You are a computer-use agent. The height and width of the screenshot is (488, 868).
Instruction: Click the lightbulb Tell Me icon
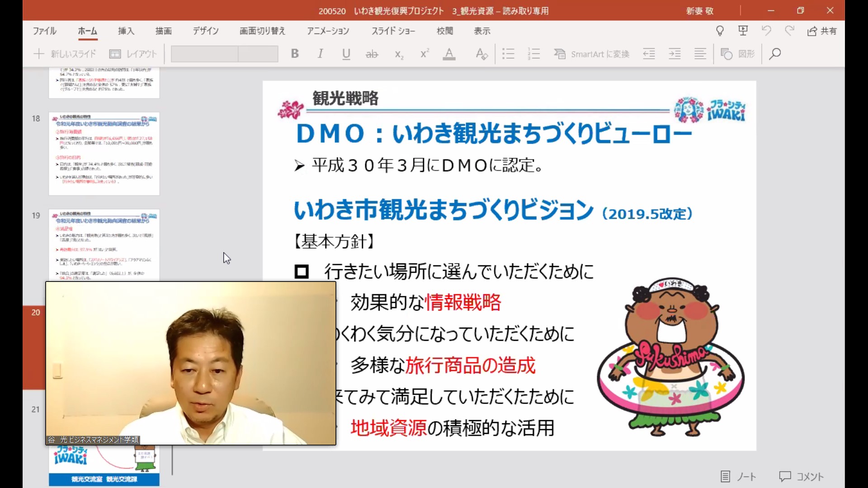[x=720, y=31]
